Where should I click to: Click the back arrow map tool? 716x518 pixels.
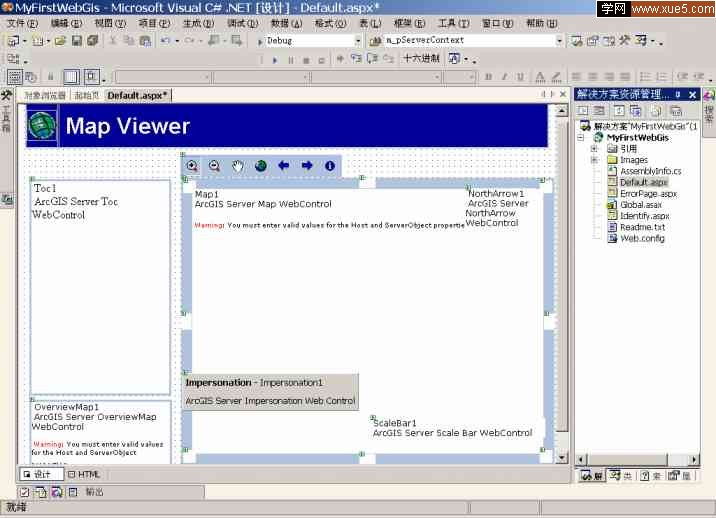pyautogui.click(x=284, y=165)
